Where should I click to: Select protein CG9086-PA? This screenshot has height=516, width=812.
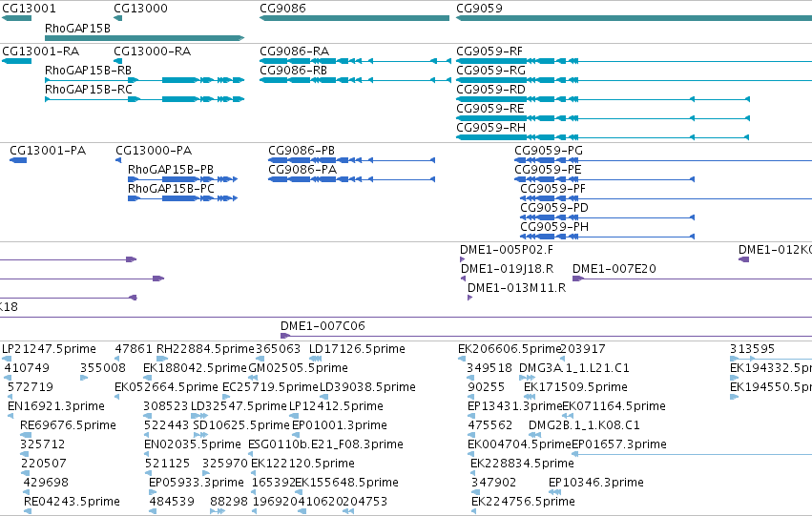click(x=302, y=170)
